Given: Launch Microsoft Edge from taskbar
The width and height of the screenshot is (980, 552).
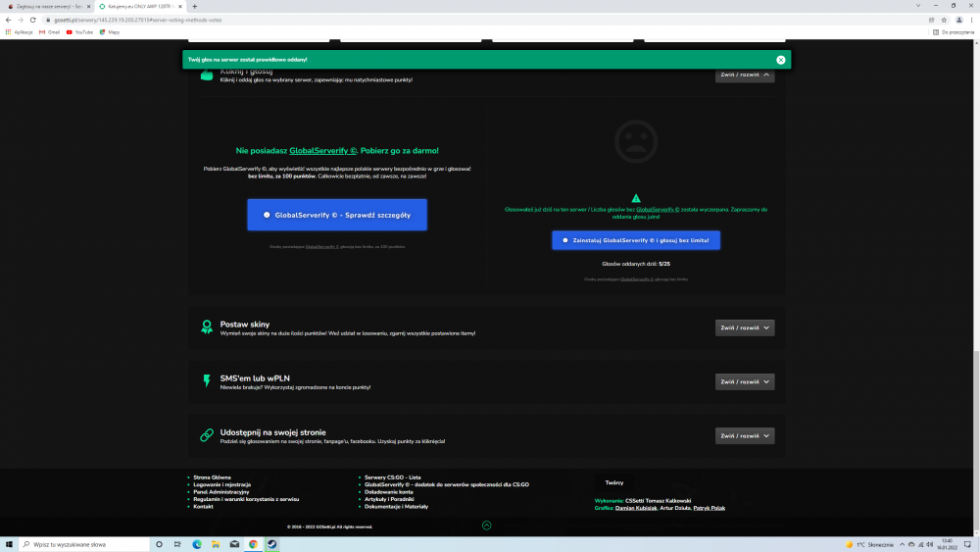Looking at the screenshot, I should (x=197, y=544).
